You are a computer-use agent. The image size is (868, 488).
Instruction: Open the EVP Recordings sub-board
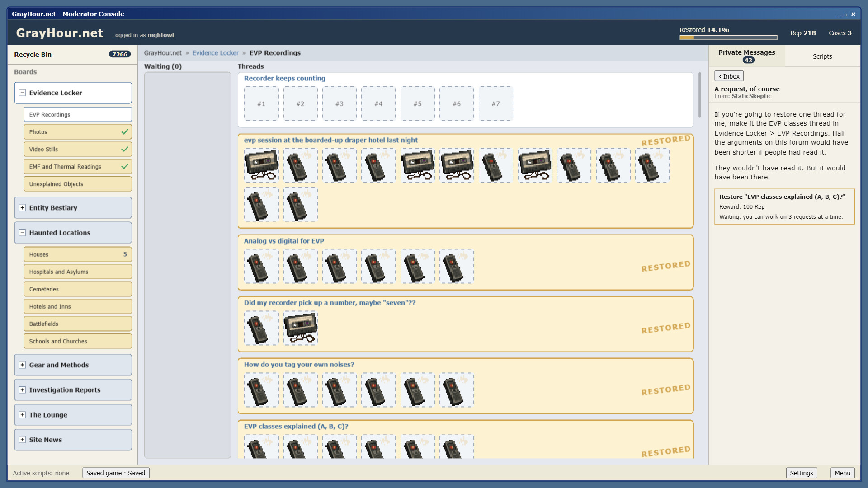point(78,115)
